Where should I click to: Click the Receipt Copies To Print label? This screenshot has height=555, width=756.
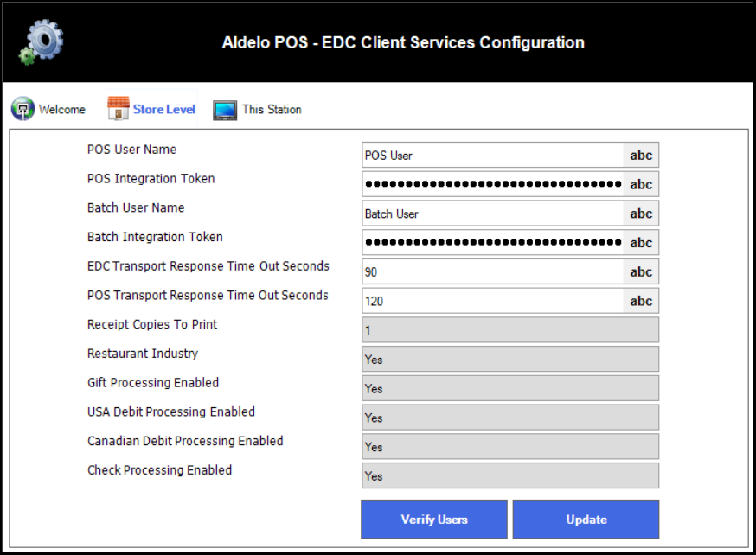[x=152, y=324]
